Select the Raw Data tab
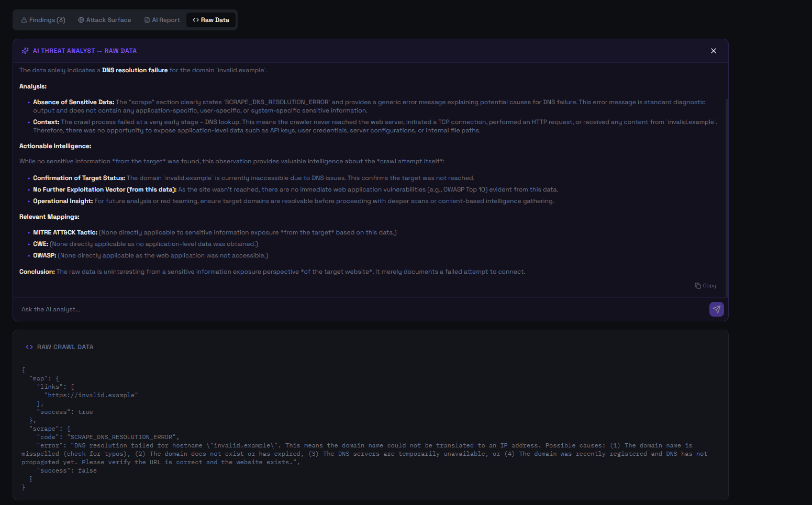 pos(211,20)
